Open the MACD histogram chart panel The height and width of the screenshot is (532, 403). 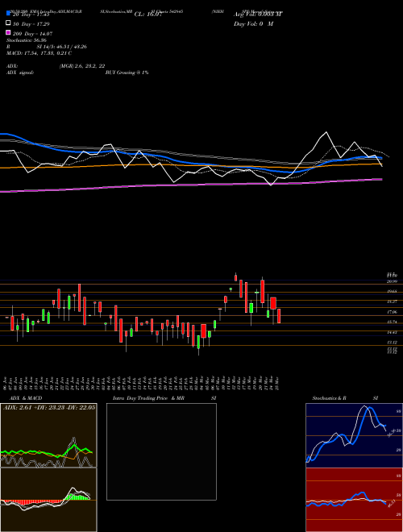pos(48,500)
